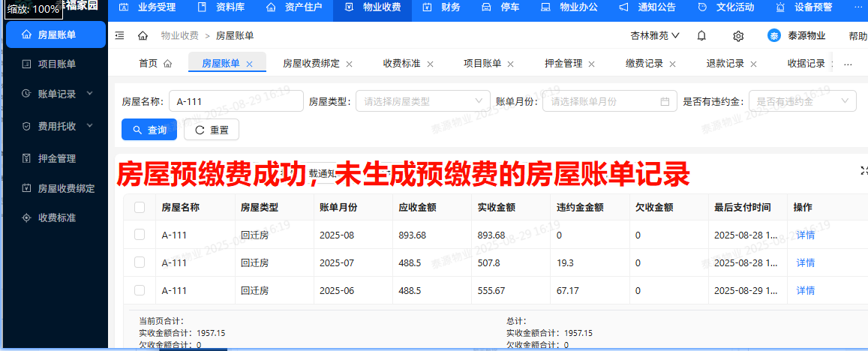Open 详情 for the 2025-06 bill

click(806, 290)
